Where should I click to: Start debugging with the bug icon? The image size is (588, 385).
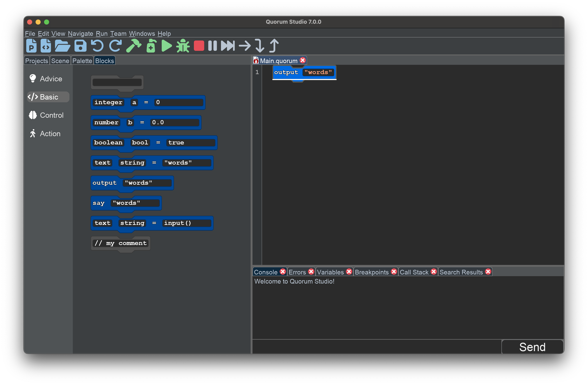(183, 46)
